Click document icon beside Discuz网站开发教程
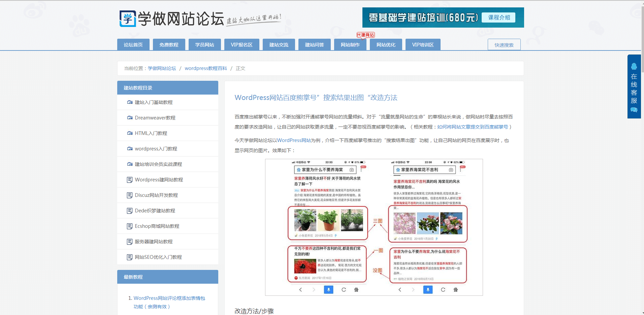644x315 pixels. 130,195
